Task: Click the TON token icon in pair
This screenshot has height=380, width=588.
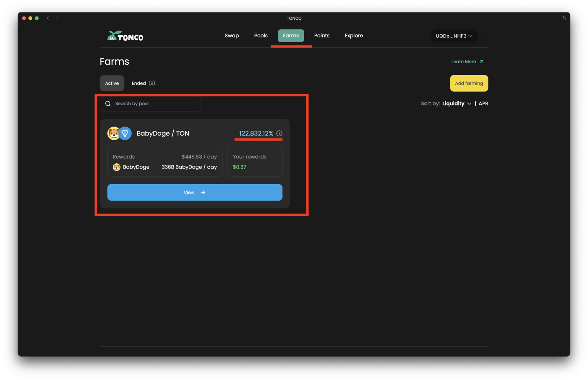Action: 125,133
